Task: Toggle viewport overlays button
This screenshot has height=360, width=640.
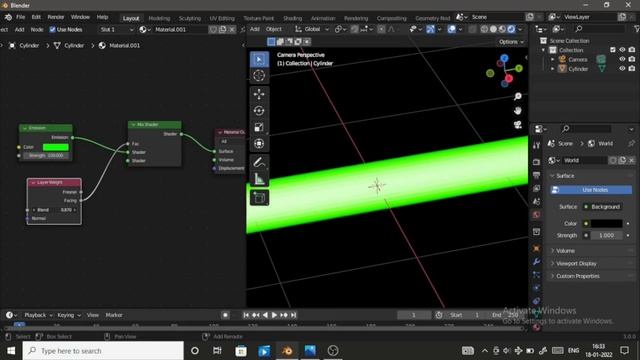Action: click(x=451, y=29)
